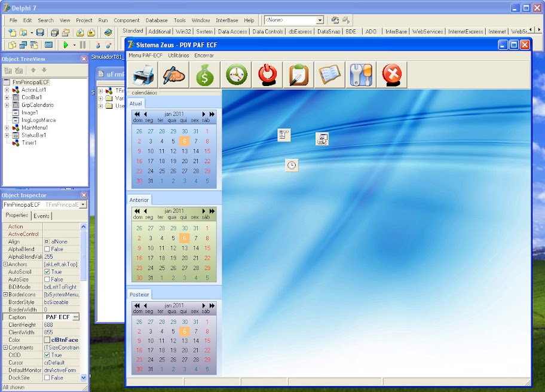Toggle the AutoSize checkbox in Object Inspector
This screenshot has width=545, height=392.
(47, 280)
